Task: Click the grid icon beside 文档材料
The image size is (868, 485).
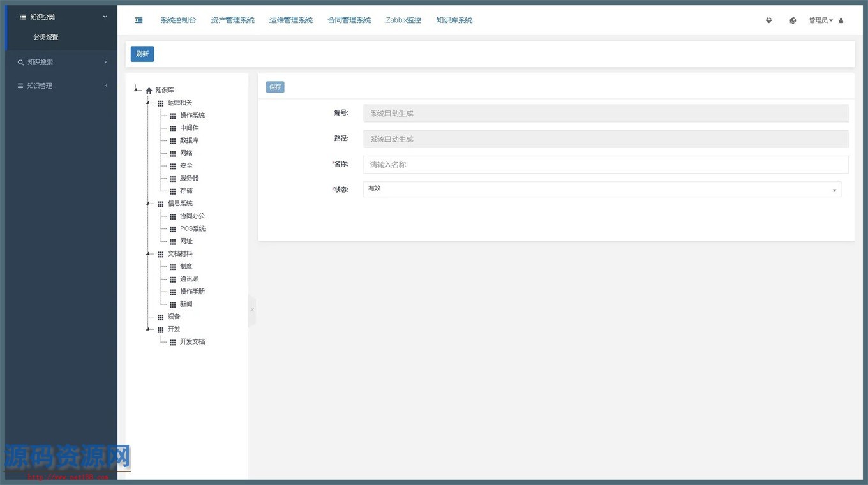Action: (161, 254)
